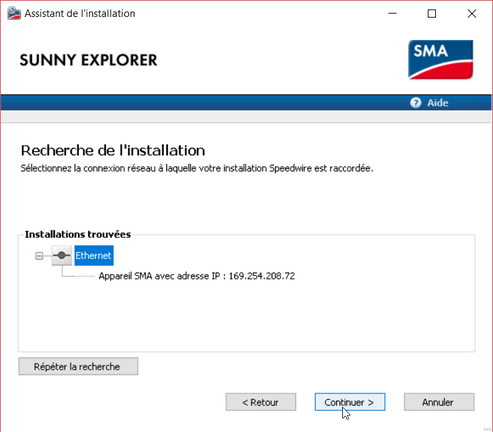Click the Continuer button
The height and width of the screenshot is (432, 493).
click(x=350, y=402)
